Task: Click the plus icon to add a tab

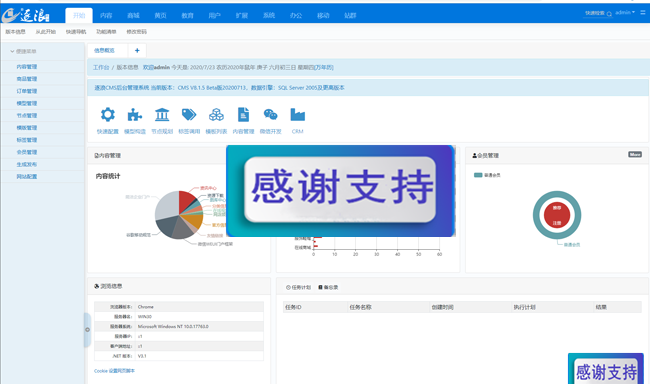Action: tap(137, 51)
